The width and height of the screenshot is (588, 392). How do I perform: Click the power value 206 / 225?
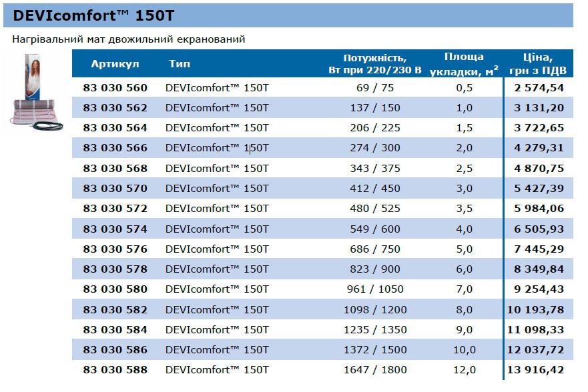(x=375, y=128)
